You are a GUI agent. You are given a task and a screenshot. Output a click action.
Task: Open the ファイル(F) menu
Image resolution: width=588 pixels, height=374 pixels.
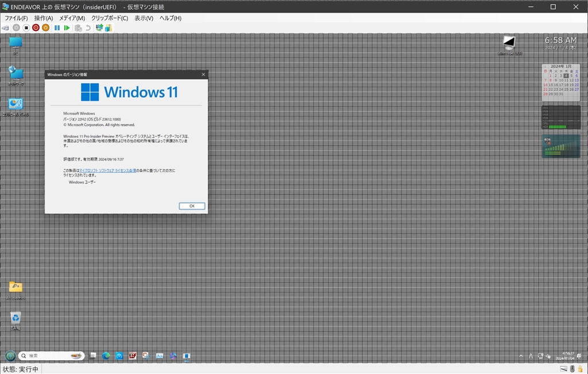[x=16, y=18]
